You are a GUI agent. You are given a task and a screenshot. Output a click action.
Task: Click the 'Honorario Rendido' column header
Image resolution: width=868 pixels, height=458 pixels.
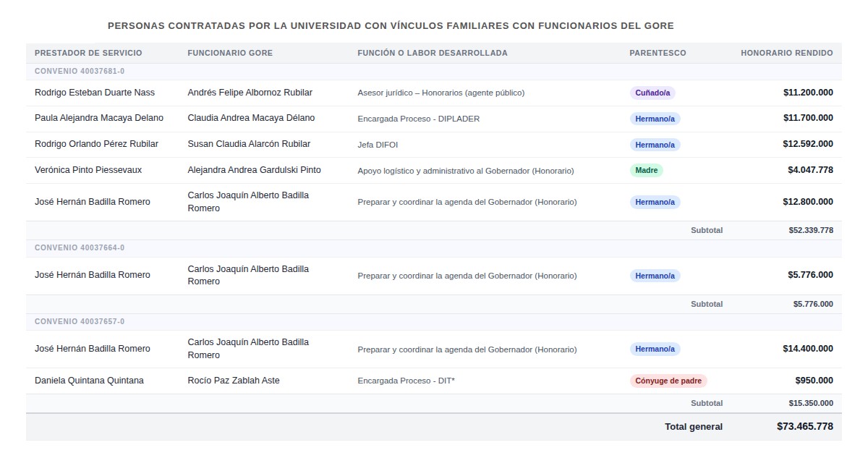(786, 53)
